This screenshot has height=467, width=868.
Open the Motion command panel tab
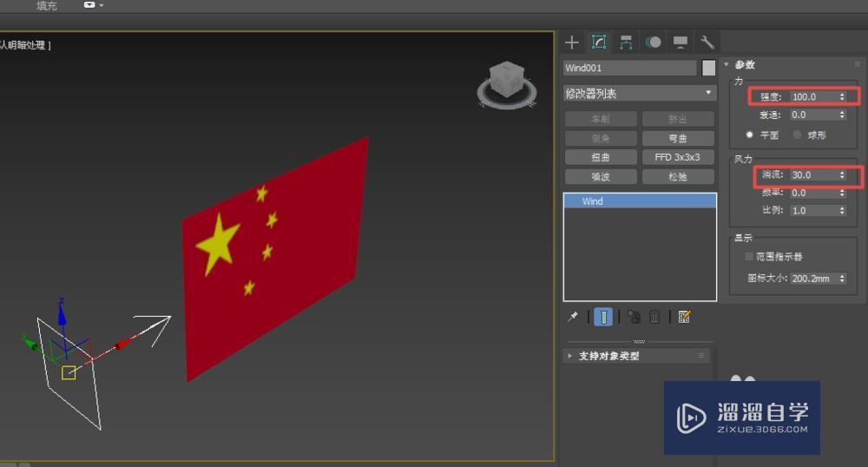654,43
